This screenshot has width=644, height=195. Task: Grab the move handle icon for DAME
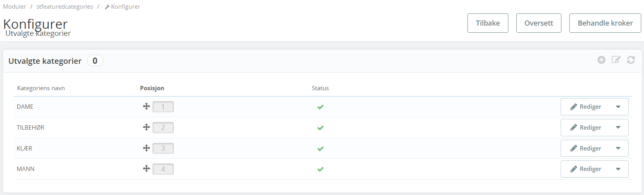pyautogui.click(x=146, y=106)
